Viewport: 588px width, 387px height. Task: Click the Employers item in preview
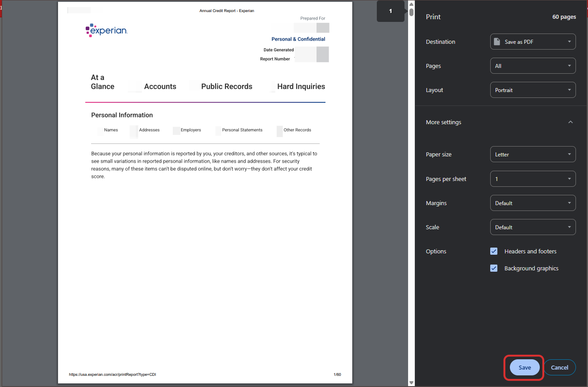point(191,130)
